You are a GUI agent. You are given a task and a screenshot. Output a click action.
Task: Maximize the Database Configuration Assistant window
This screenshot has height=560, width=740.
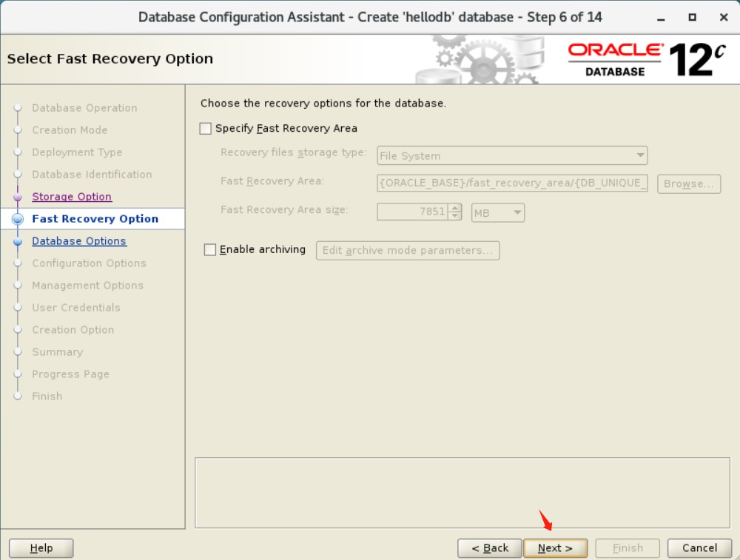pyautogui.click(x=693, y=18)
